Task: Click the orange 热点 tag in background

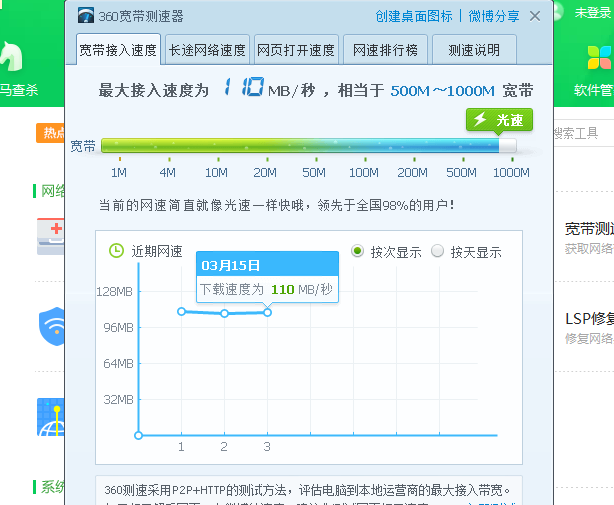Action: 51,133
